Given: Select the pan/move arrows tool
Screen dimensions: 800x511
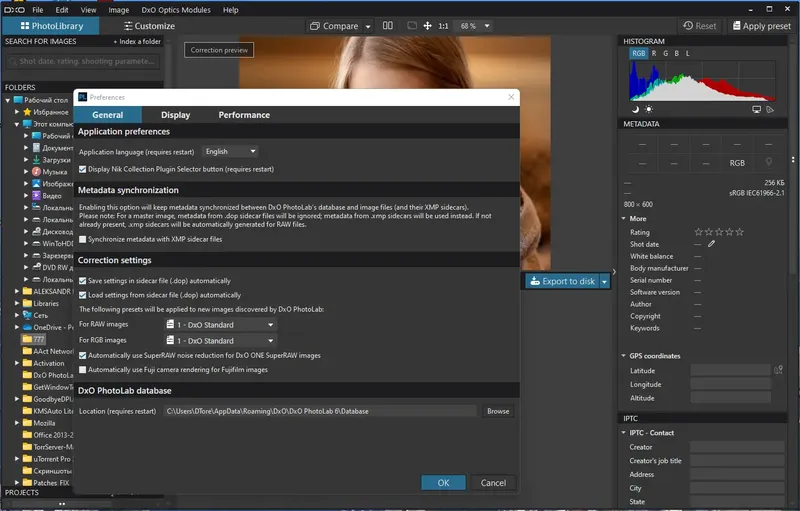Looking at the screenshot, I should [x=428, y=25].
